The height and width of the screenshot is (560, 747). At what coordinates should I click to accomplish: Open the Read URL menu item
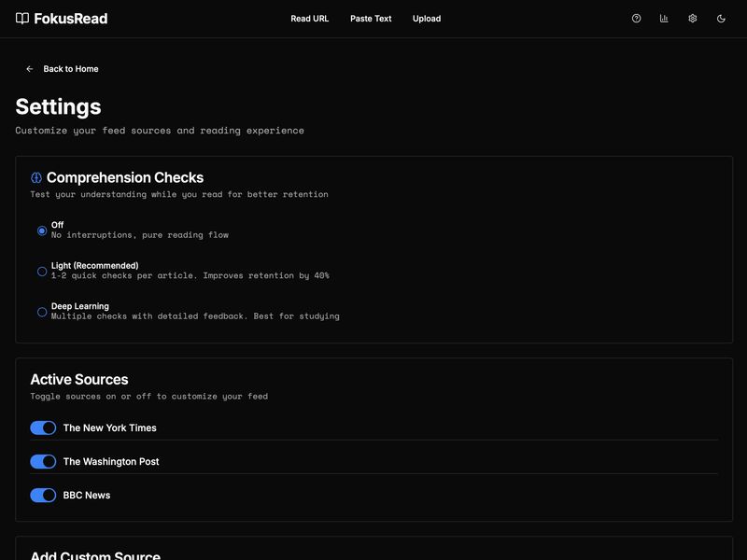pos(310,19)
